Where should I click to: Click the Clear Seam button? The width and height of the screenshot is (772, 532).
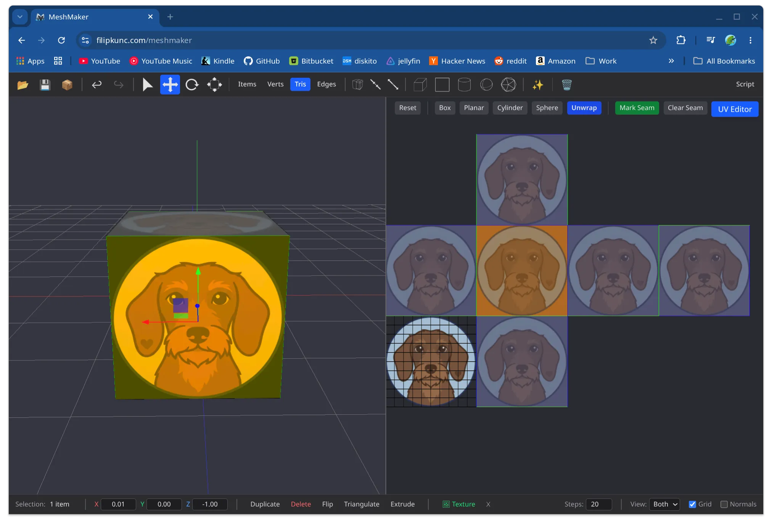coord(685,108)
